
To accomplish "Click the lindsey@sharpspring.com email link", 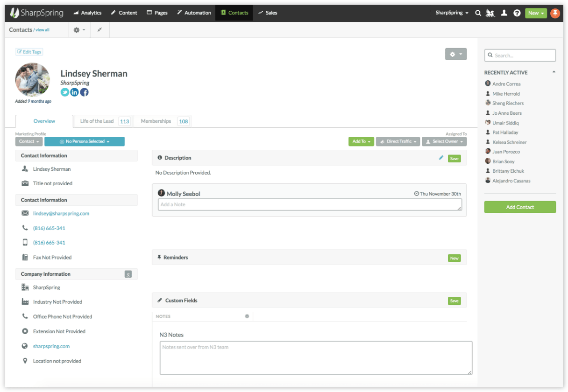I will coord(61,213).
